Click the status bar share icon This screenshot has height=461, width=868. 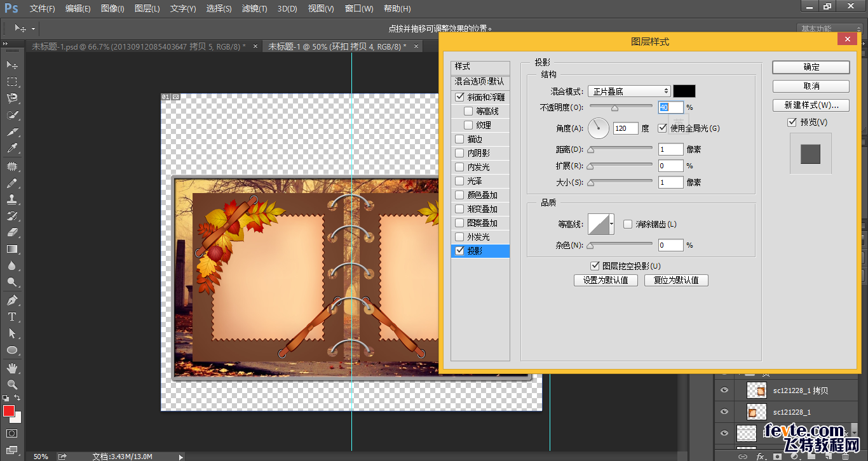[x=62, y=456]
